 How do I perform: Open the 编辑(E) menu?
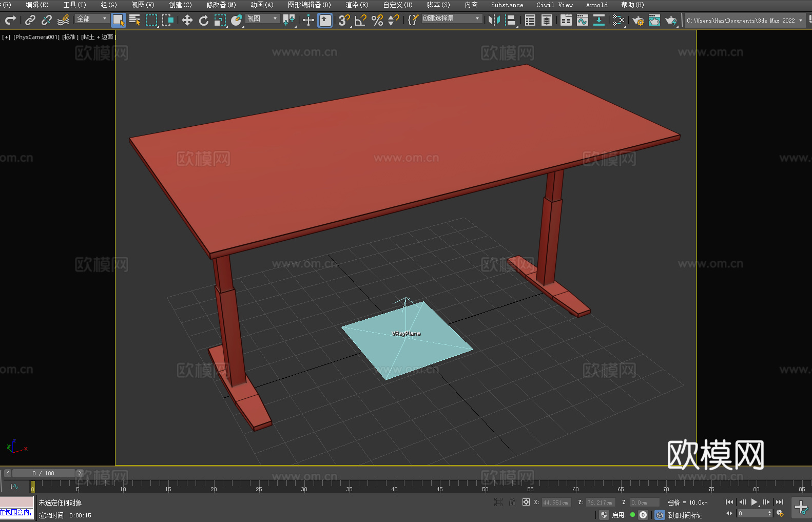37,5
